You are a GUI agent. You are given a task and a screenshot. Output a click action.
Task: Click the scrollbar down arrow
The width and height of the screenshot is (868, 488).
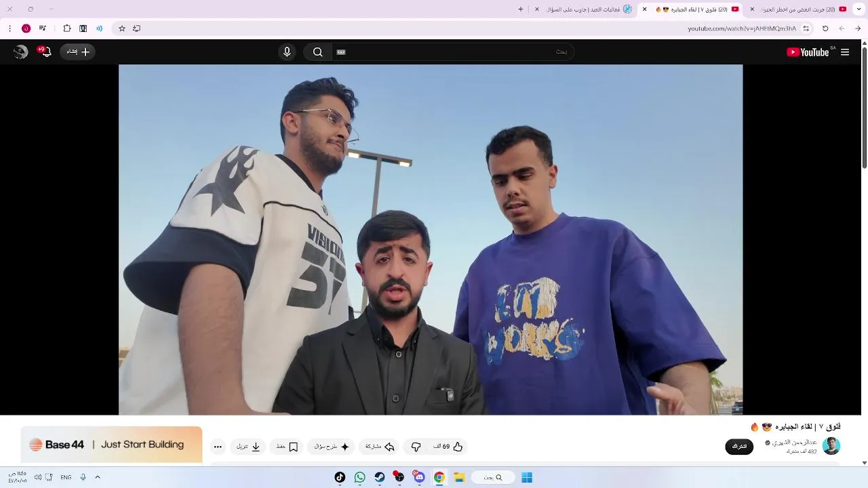[x=864, y=462]
